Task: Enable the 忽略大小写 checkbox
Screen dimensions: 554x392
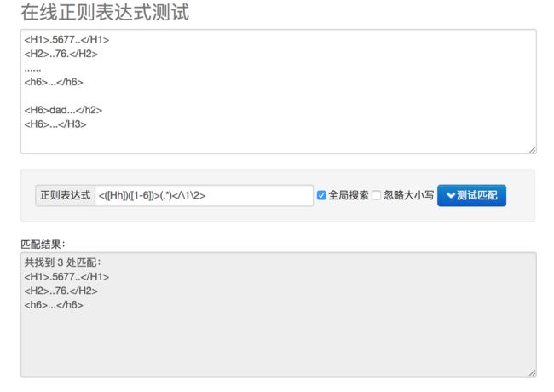Action: pyautogui.click(x=377, y=195)
